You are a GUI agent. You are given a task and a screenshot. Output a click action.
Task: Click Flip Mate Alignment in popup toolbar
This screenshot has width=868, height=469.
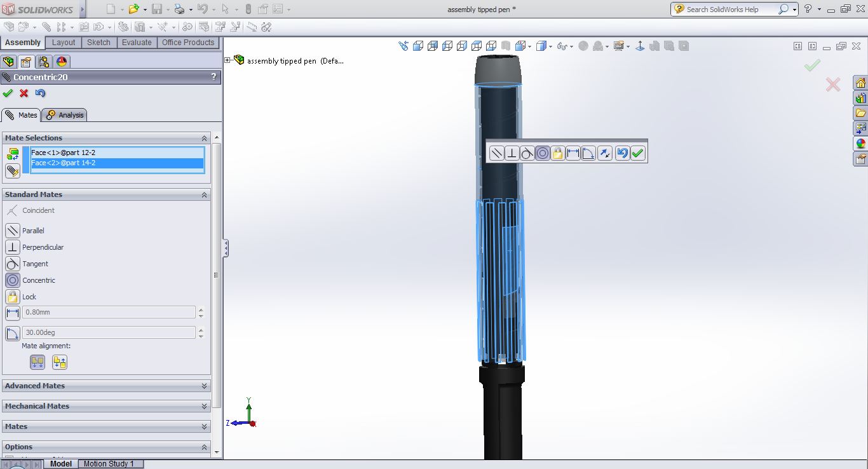pos(604,153)
